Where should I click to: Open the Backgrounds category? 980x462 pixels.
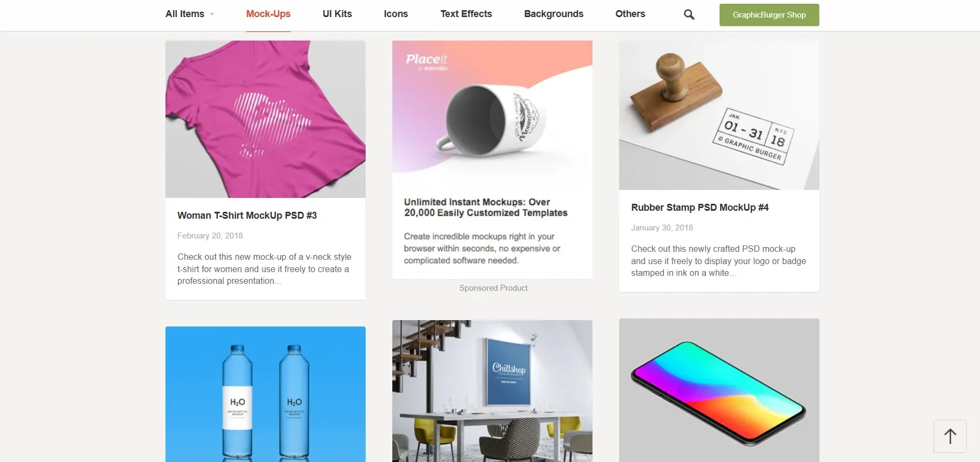click(x=554, y=14)
